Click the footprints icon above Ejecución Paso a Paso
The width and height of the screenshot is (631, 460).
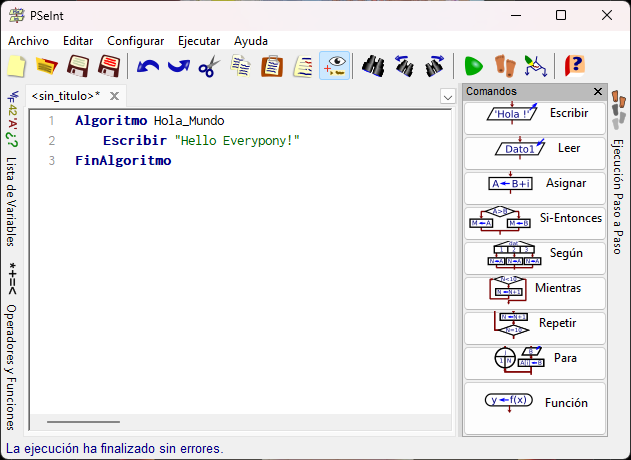click(x=619, y=109)
